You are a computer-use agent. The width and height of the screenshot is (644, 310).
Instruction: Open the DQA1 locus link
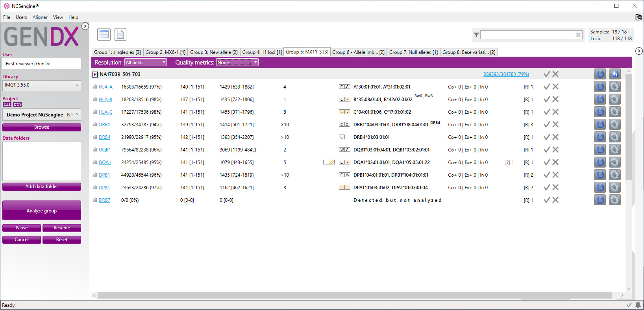[105, 162]
